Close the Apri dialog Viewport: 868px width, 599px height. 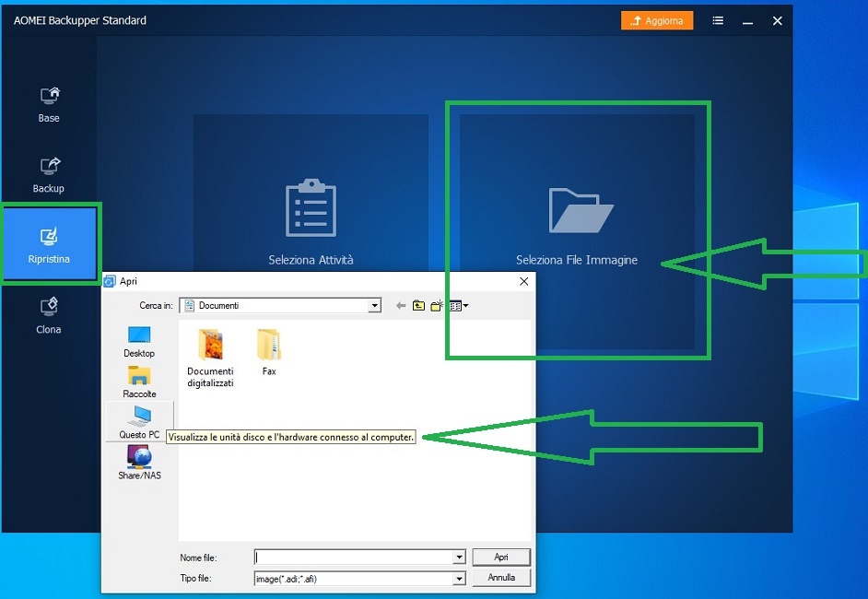[523, 281]
